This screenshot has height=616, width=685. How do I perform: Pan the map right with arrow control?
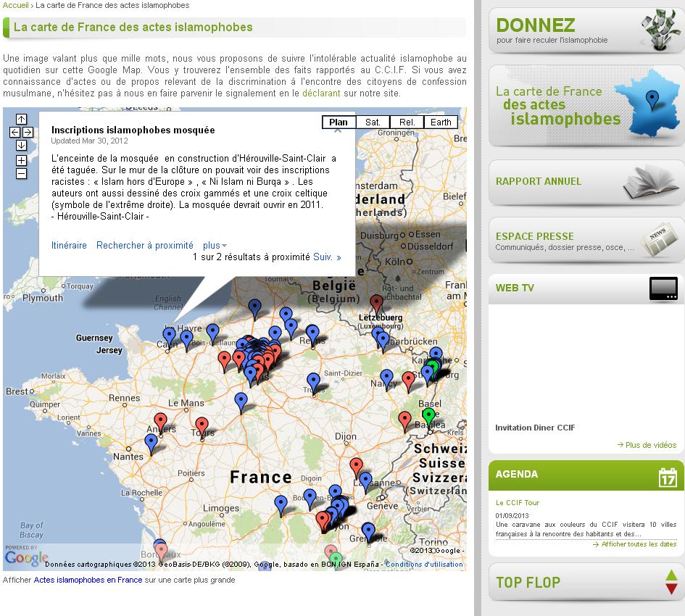(x=28, y=132)
